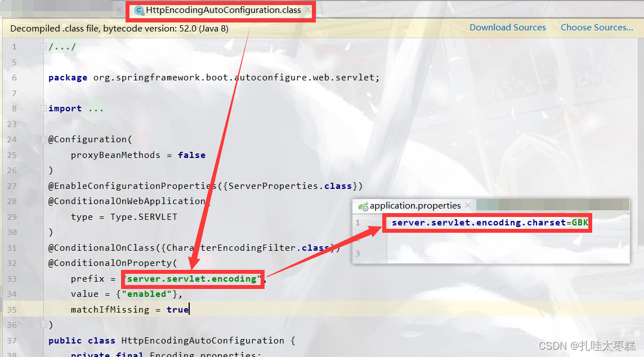Viewport: 644px width, 357px height.
Task: Open the Download Sources link
Action: [x=508, y=28]
